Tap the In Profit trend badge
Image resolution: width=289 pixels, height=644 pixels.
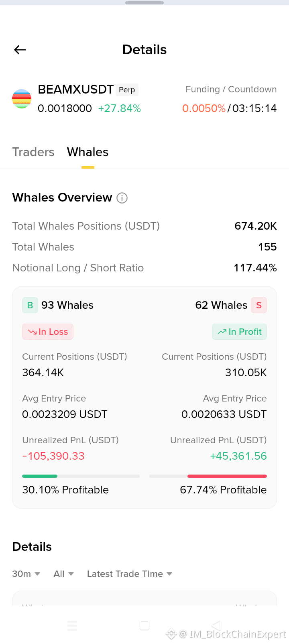click(240, 332)
